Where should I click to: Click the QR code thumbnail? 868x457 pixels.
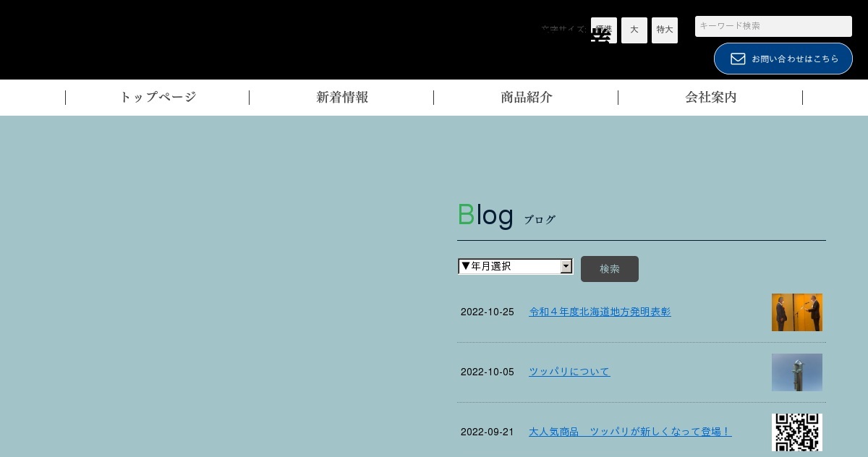pyautogui.click(x=796, y=432)
